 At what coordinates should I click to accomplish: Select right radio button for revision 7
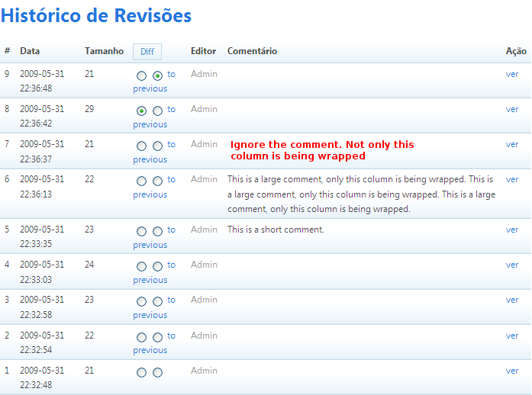click(157, 146)
